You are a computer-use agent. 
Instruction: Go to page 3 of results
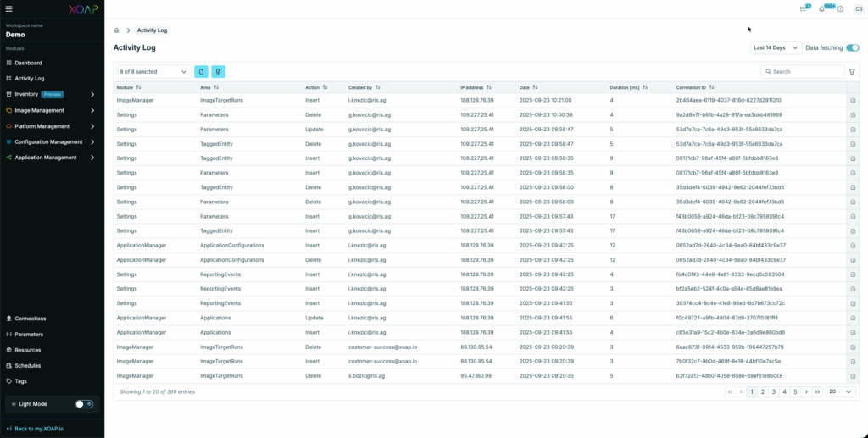tap(773, 391)
